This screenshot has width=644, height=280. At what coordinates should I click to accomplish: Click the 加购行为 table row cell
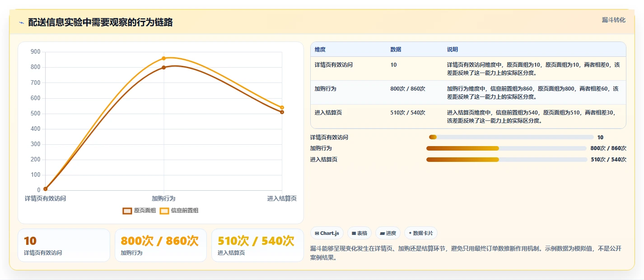348,92
